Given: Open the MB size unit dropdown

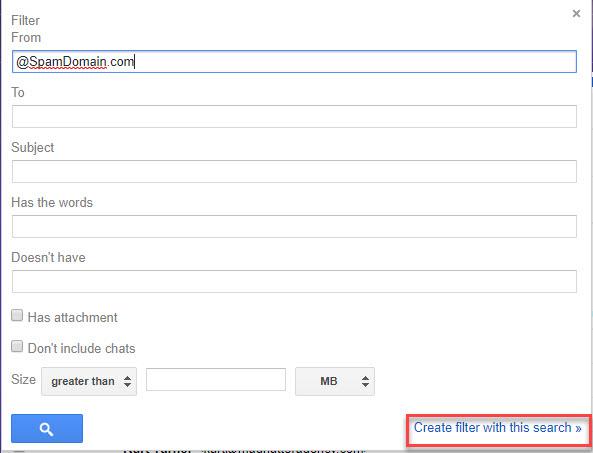Looking at the screenshot, I should point(335,381).
